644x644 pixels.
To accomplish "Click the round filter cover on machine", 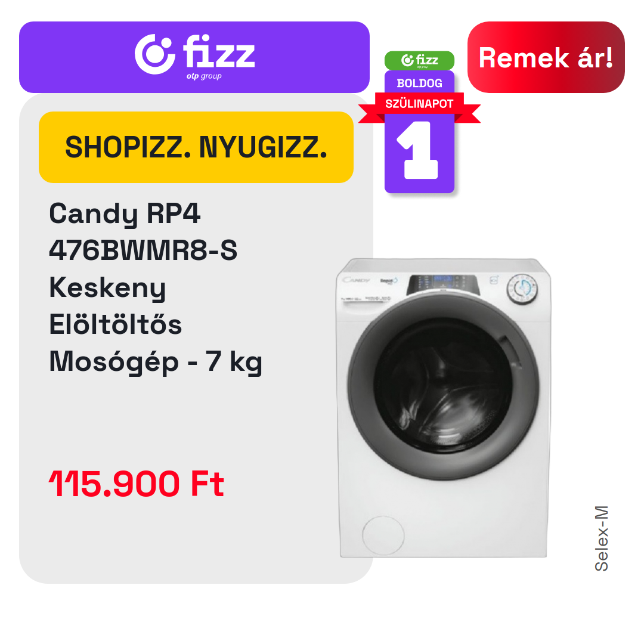I will click(x=383, y=535).
